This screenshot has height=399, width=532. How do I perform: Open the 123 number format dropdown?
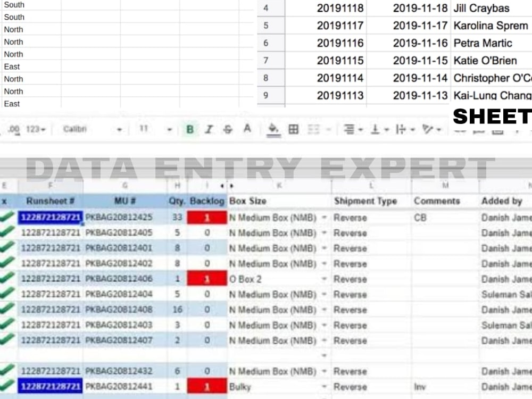coord(36,129)
